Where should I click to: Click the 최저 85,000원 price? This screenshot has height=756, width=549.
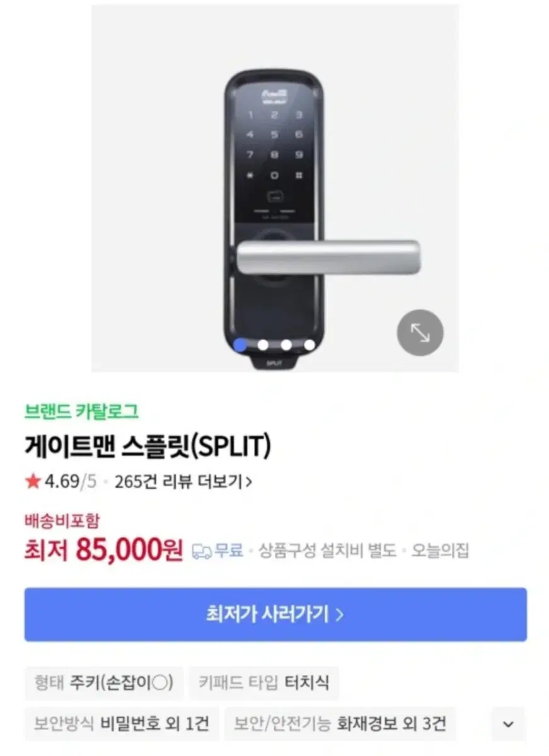pos(103,550)
